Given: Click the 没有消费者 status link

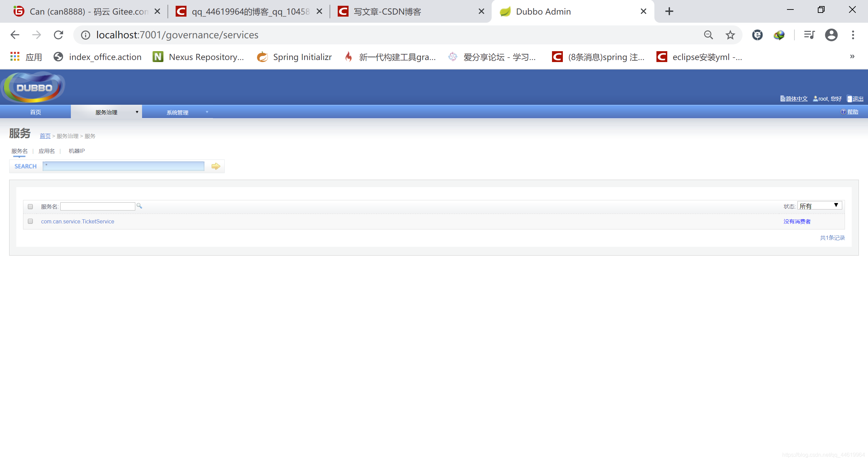Looking at the screenshot, I should (797, 221).
